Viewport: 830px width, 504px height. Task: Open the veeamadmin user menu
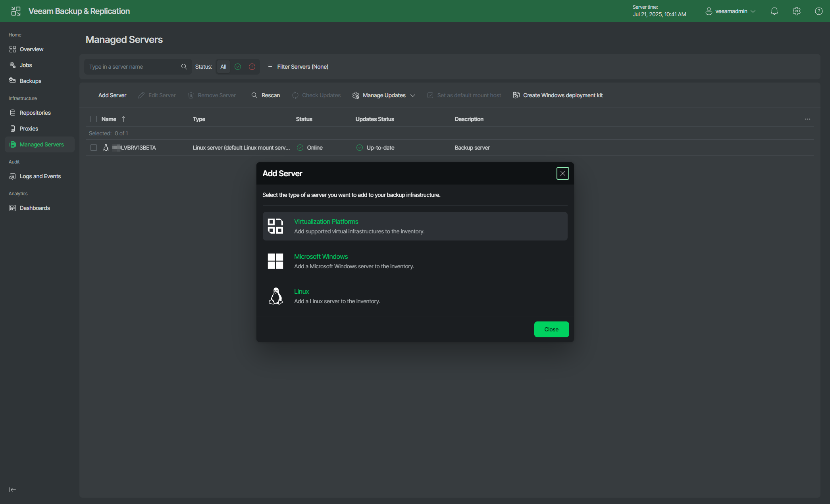730,11
